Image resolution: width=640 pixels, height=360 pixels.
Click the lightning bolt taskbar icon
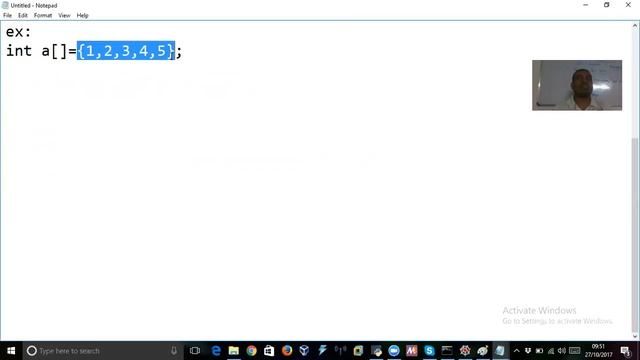[x=322, y=351]
